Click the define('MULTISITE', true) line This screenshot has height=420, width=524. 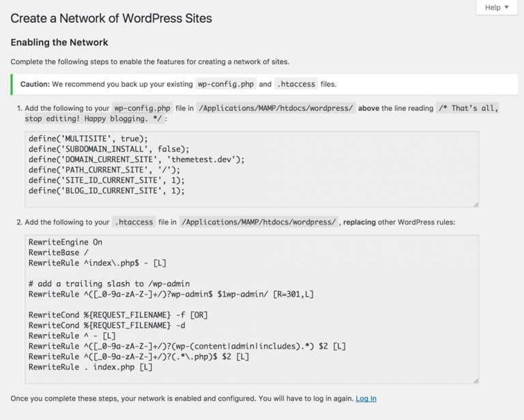click(x=88, y=138)
